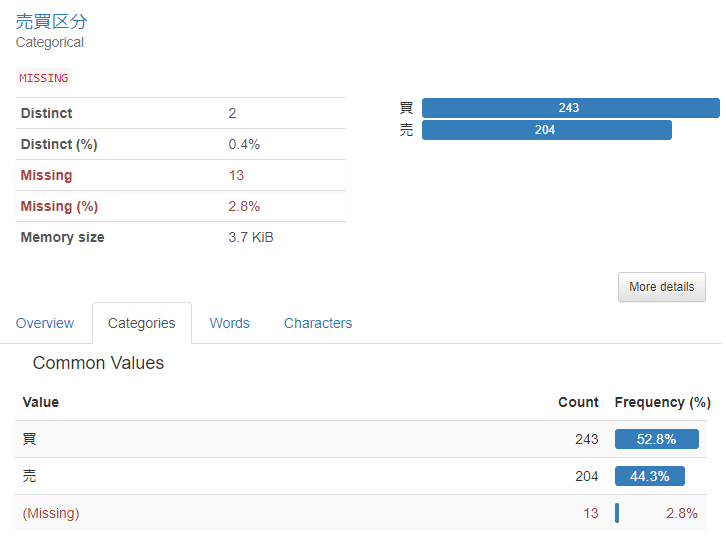Screen dimensions: 726x539
Task: Open the Words tab
Action: pyautogui.click(x=230, y=323)
